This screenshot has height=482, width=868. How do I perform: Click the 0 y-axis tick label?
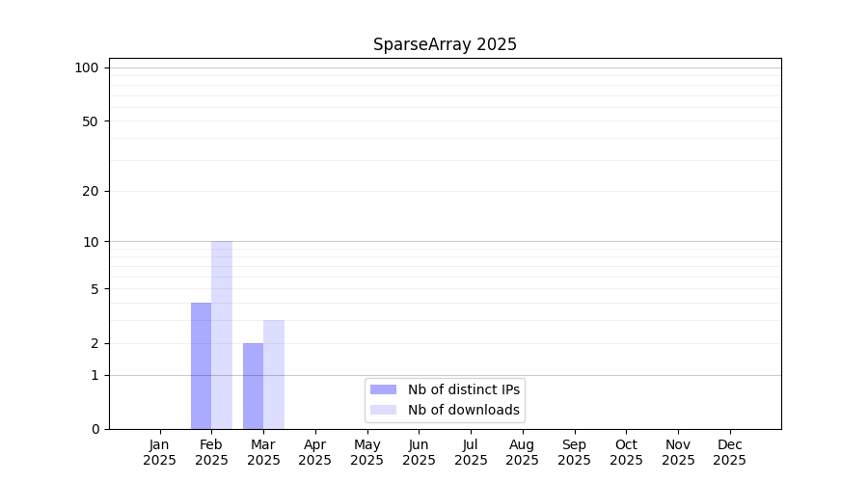[x=95, y=429]
